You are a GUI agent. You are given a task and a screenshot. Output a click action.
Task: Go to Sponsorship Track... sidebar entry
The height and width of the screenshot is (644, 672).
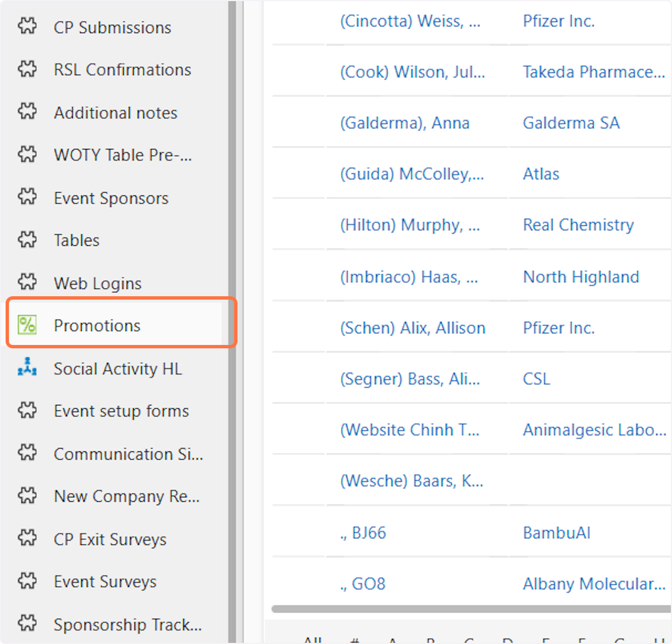(127, 624)
